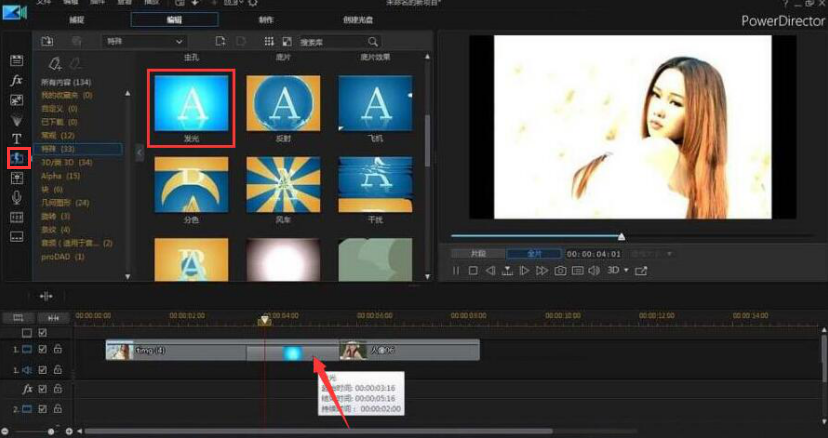The image size is (828, 438).
Task: Click the search magnifier icon in library
Action: click(x=373, y=41)
